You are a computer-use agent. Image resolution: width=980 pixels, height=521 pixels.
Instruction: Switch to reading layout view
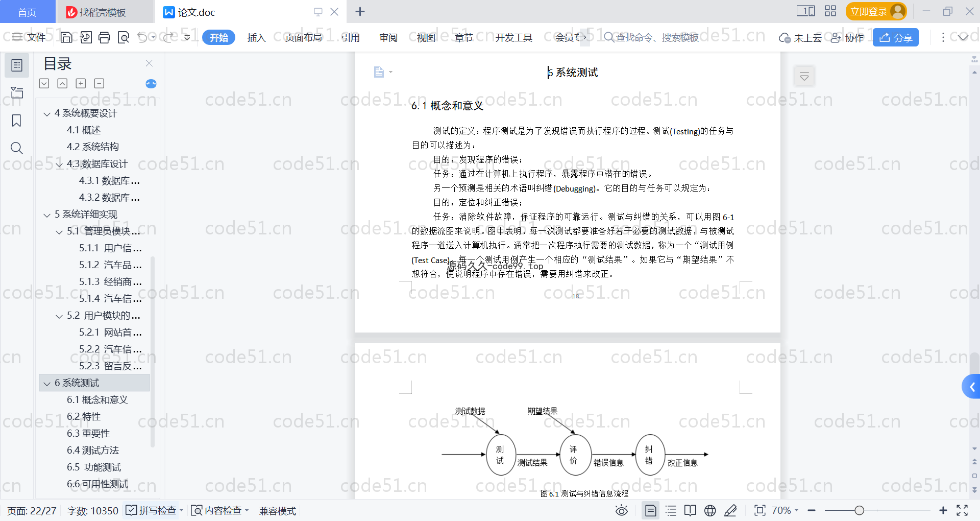click(690, 510)
